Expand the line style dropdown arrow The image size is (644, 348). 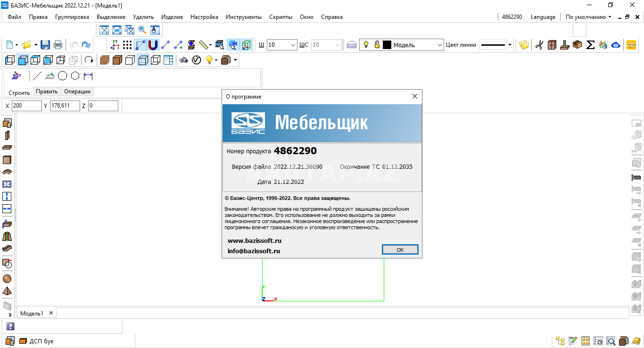click(510, 45)
